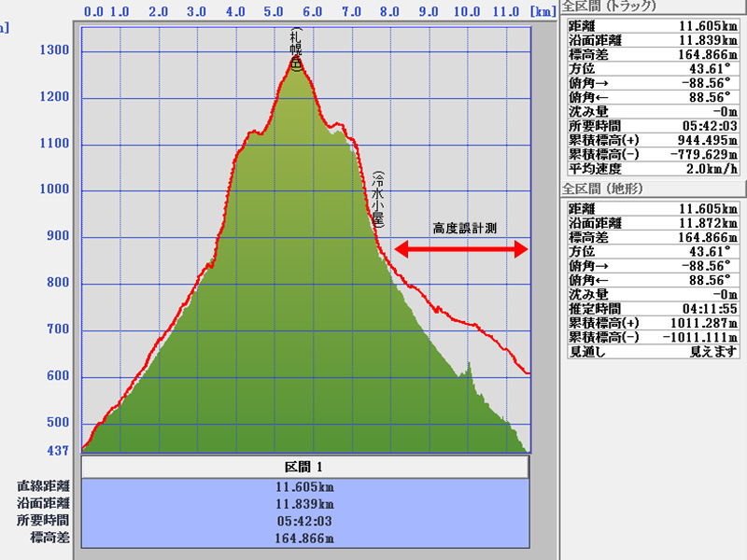Click the 全区間 (トラック) panel header
747x560 pixels.
[609, 7]
